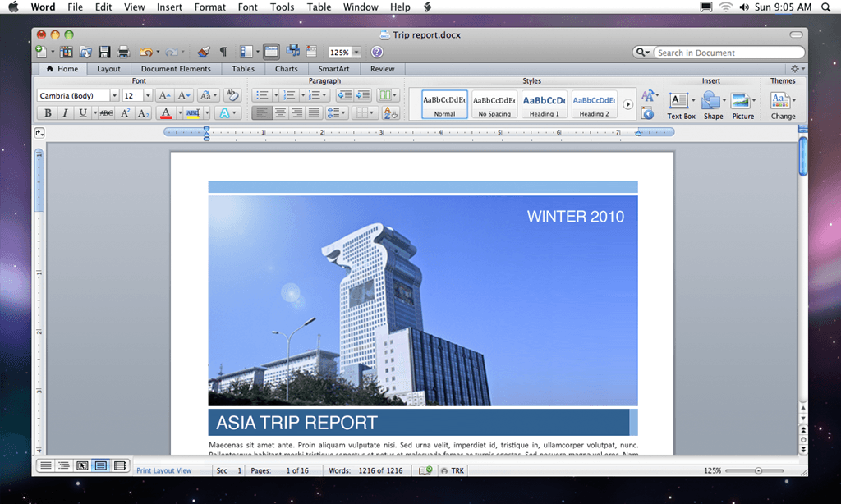Click the Save icon in the toolbar
Screen dimensions: 841x504
point(103,51)
